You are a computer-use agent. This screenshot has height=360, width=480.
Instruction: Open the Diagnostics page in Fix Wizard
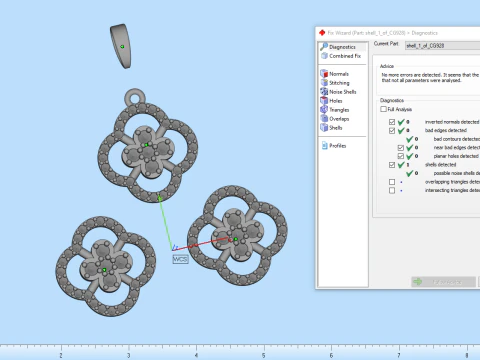pos(342,47)
